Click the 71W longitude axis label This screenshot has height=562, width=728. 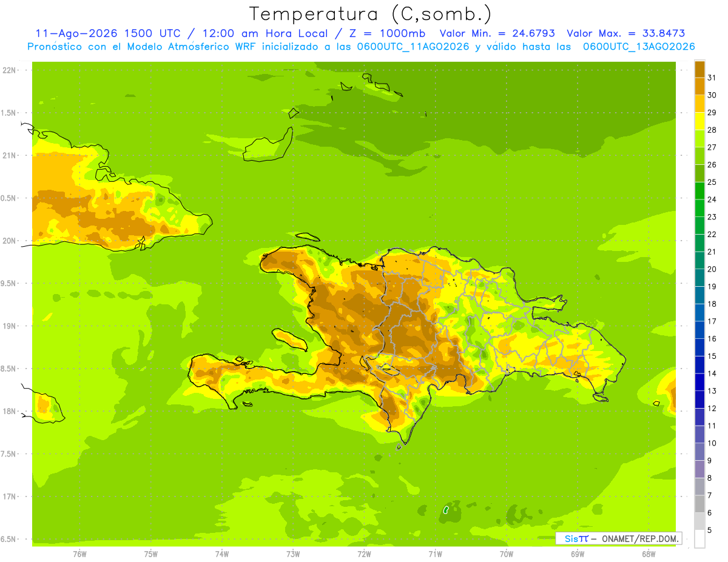point(435,554)
